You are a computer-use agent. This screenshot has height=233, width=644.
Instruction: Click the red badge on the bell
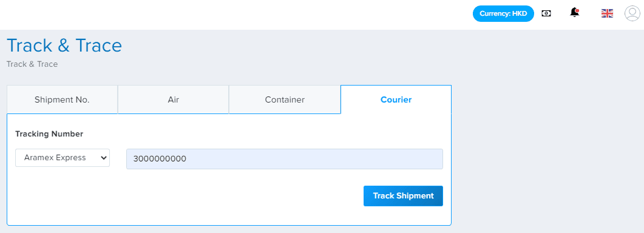[577, 10]
